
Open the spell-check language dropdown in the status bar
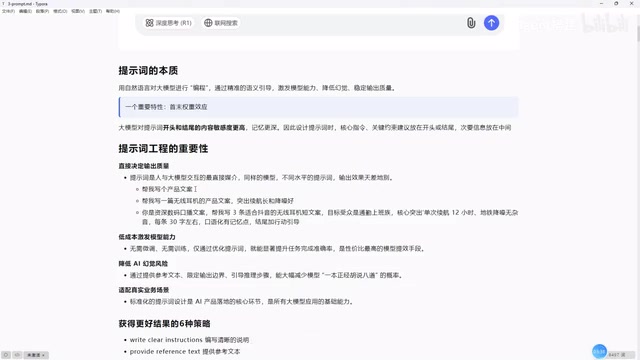tap(36, 355)
